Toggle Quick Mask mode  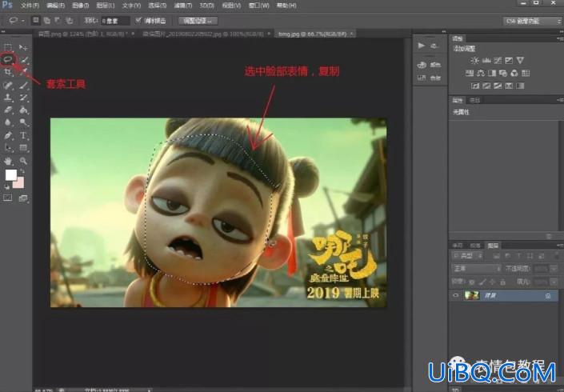[x=7, y=198]
